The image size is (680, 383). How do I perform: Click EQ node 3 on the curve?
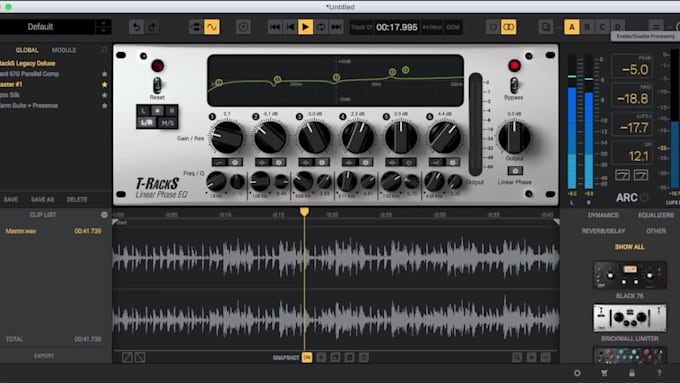pyautogui.click(x=336, y=77)
